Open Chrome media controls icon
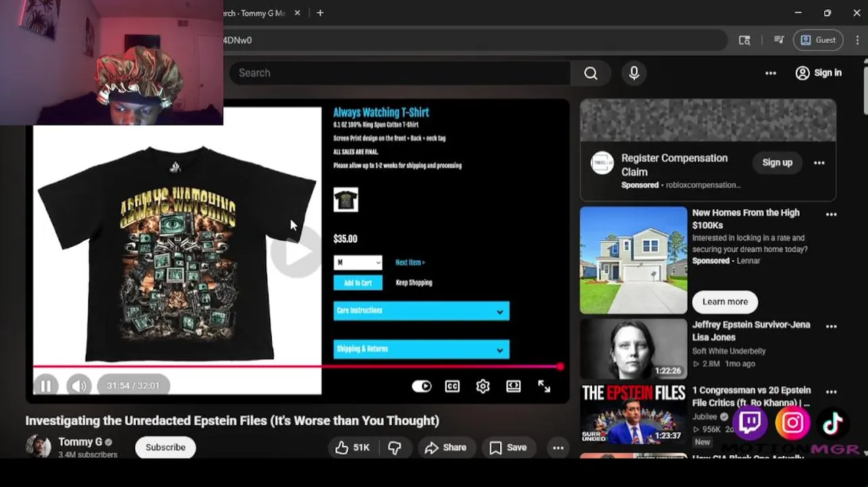This screenshot has width=868, height=487. point(778,40)
